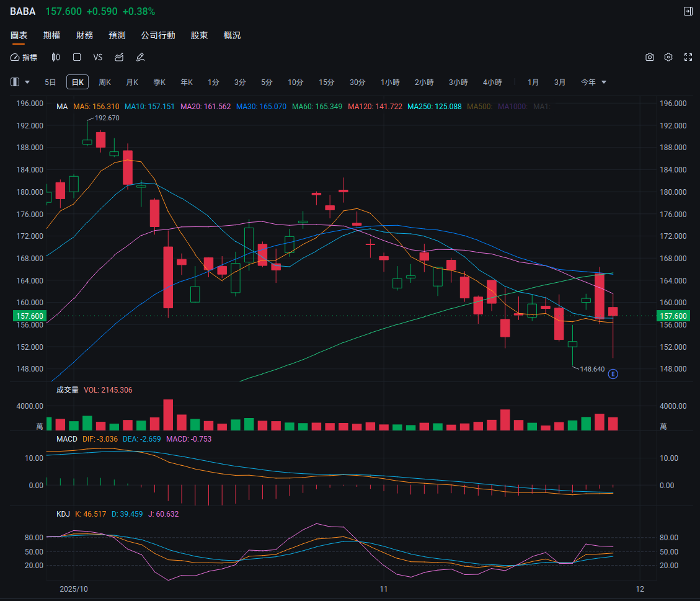Enter fullscreen chart mode
Viewport: 700px width, 601px height.
(x=688, y=57)
